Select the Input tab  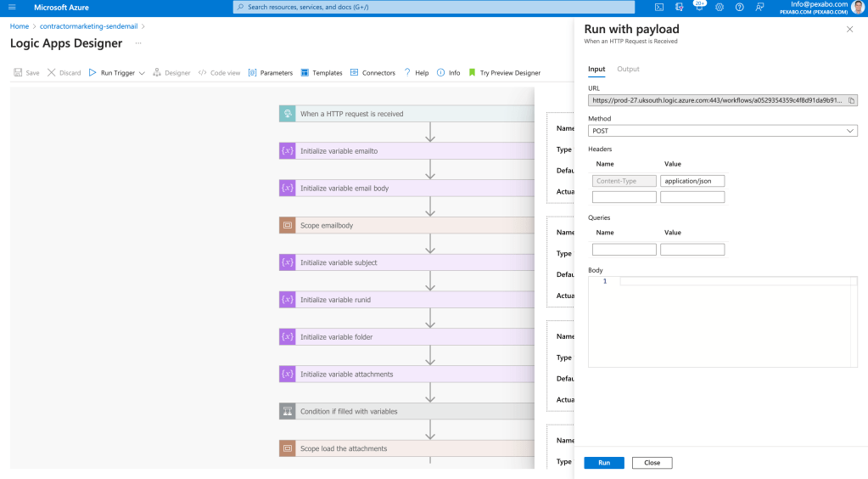pyautogui.click(x=596, y=69)
